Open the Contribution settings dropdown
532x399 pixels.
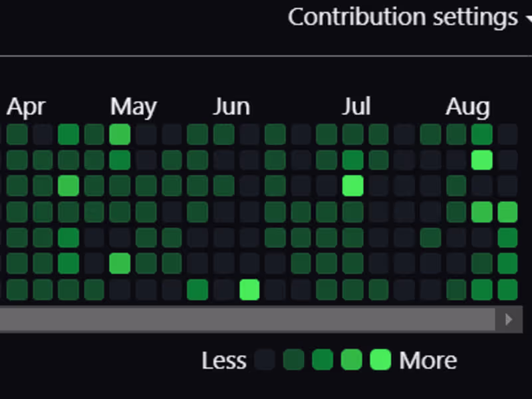(x=407, y=17)
